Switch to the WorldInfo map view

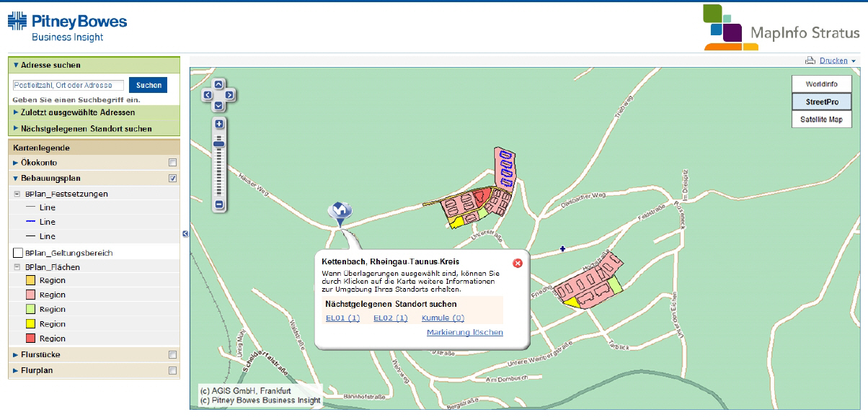(x=821, y=84)
